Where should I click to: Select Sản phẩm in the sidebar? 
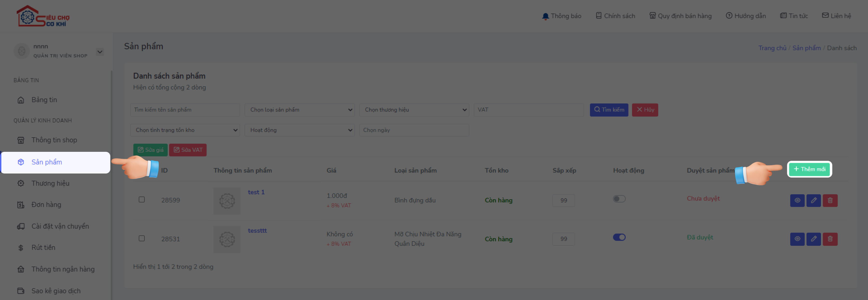point(56,162)
